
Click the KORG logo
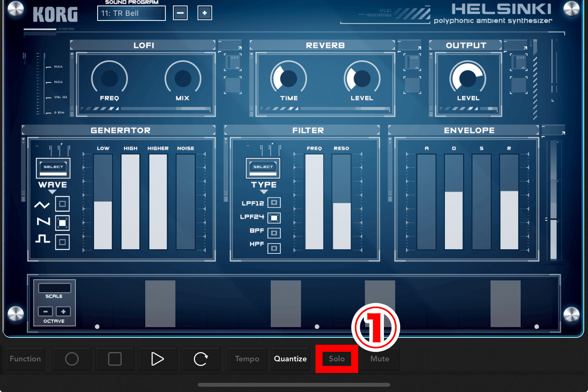pos(55,15)
